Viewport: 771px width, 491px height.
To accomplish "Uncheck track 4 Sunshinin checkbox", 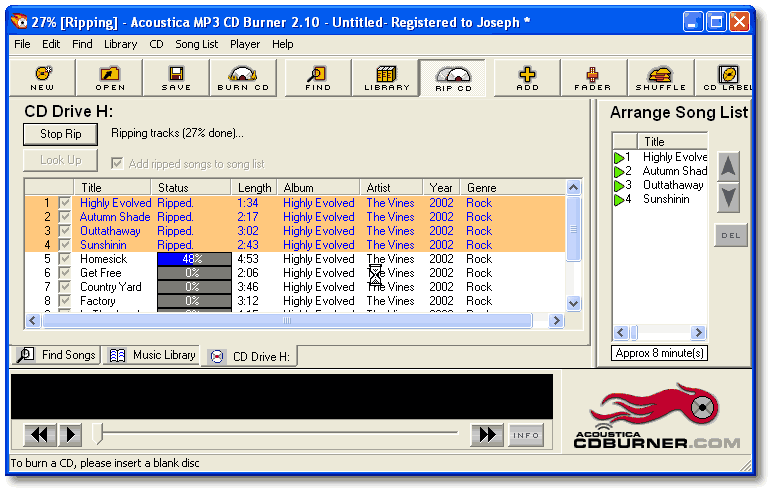I will (x=64, y=245).
